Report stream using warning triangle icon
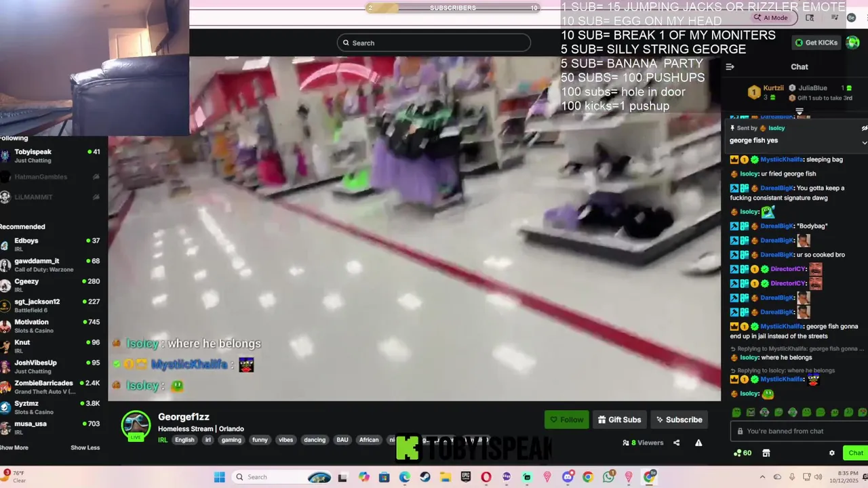Viewport: 868px width, 488px height. coord(698,443)
